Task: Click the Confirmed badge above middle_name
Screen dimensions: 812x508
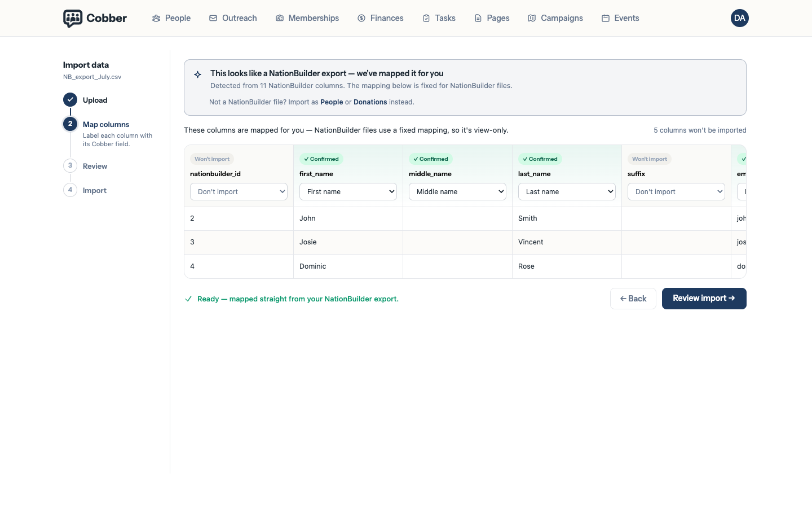Action: 431,159
